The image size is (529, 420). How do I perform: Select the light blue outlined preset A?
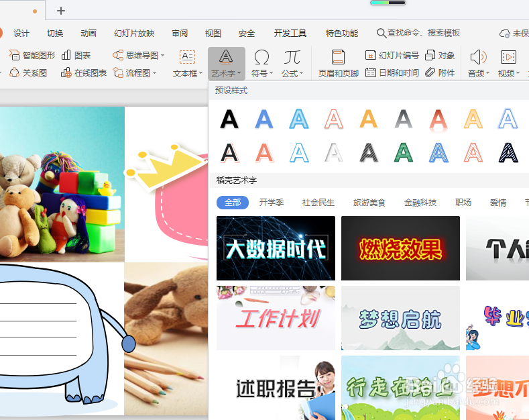299,119
